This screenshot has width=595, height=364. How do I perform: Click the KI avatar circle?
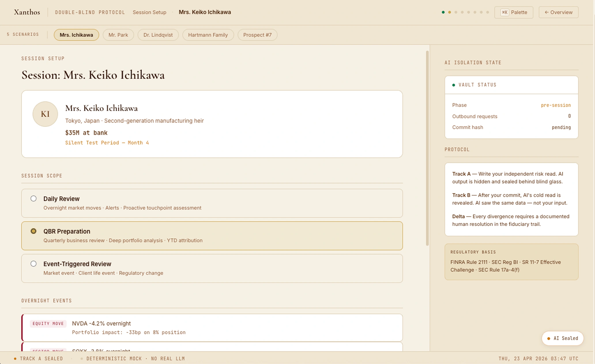click(x=45, y=114)
